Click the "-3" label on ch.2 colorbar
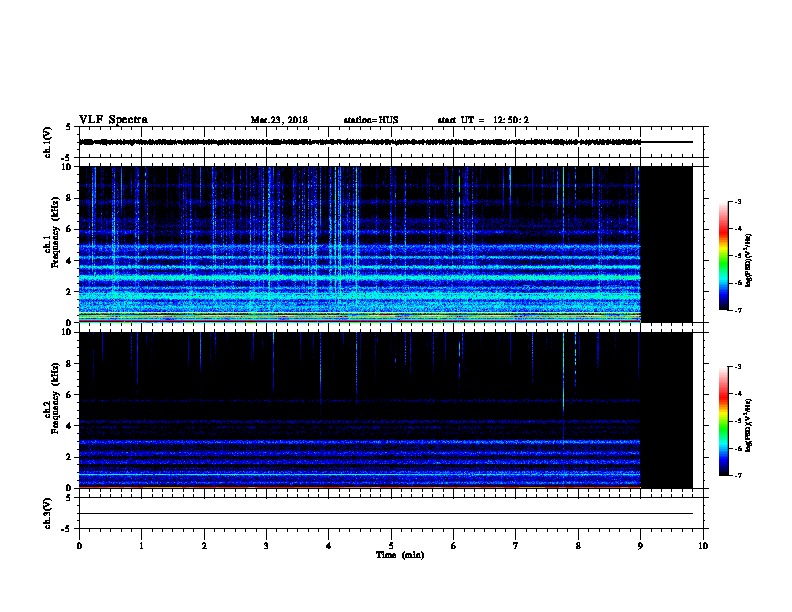The image size is (792, 612). pyautogui.click(x=738, y=367)
